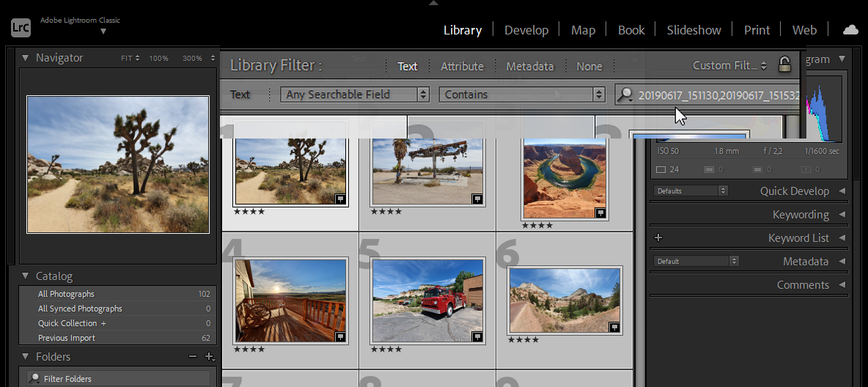Open the Slideshow module

(x=694, y=30)
